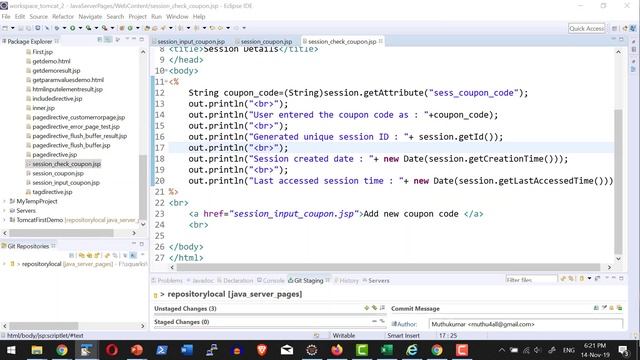Click the Author field in Git Staging

coord(526,324)
